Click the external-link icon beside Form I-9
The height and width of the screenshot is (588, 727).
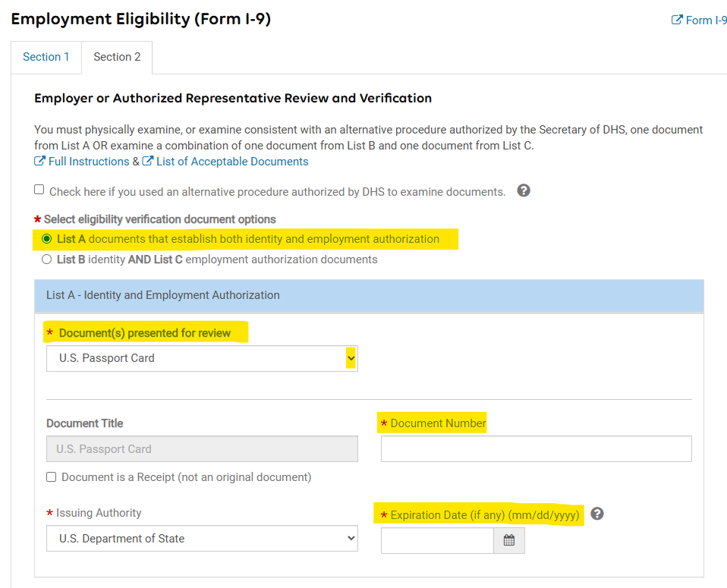pyautogui.click(x=677, y=20)
